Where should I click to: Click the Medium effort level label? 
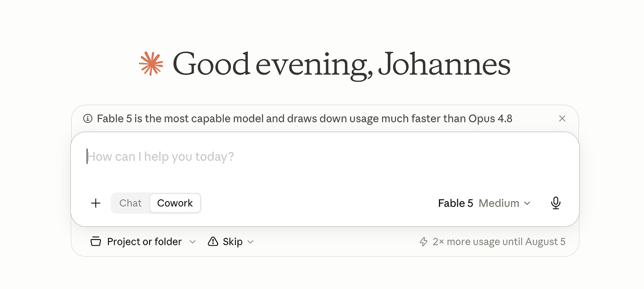(x=499, y=203)
